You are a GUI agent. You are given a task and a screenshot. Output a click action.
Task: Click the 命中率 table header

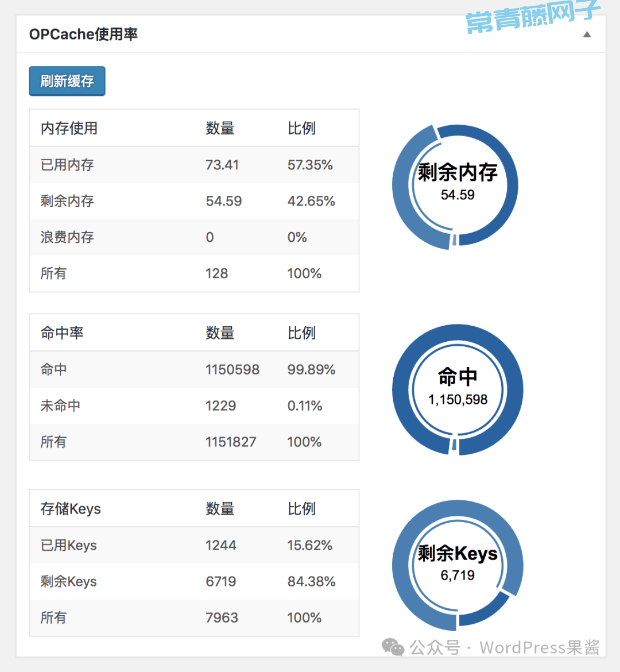[x=62, y=333]
